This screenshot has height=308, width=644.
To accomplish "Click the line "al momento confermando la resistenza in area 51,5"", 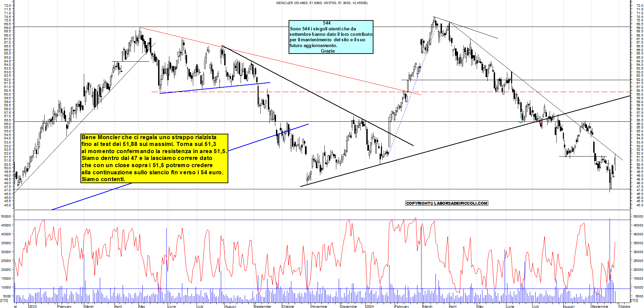I will pyautogui.click(x=154, y=151).
